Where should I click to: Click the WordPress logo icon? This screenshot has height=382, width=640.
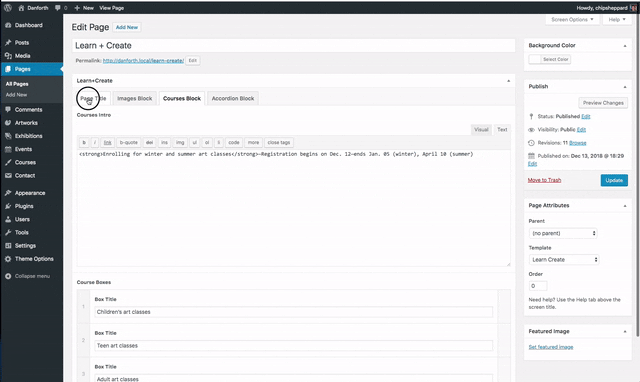pos(8,8)
